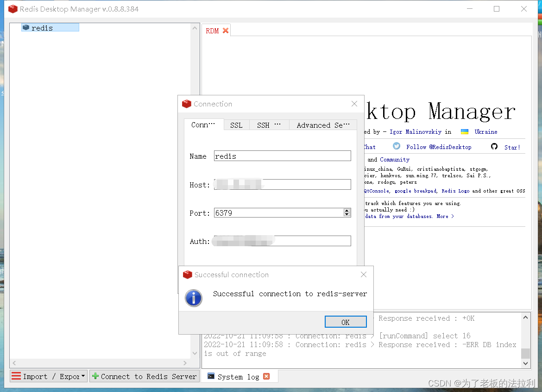Open Igor Malinovskiy link
Image resolution: width=542 pixels, height=392 pixels.
tap(416, 131)
